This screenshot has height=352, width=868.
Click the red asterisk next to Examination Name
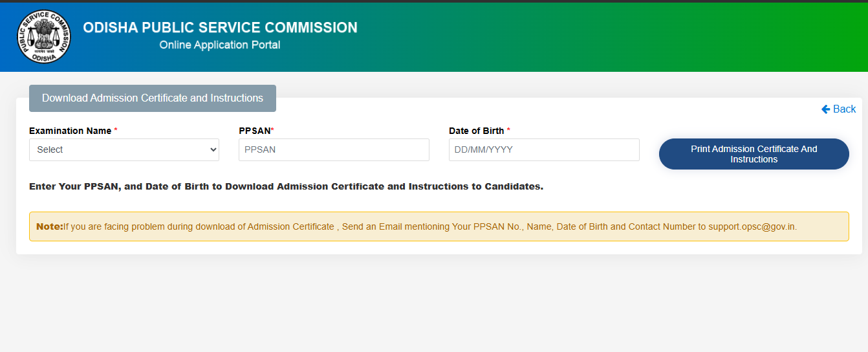116,131
